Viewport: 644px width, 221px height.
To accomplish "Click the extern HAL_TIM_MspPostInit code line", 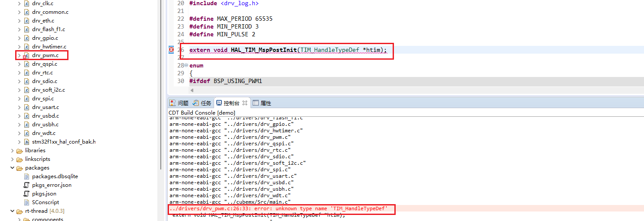I will click(x=288, y=50).
